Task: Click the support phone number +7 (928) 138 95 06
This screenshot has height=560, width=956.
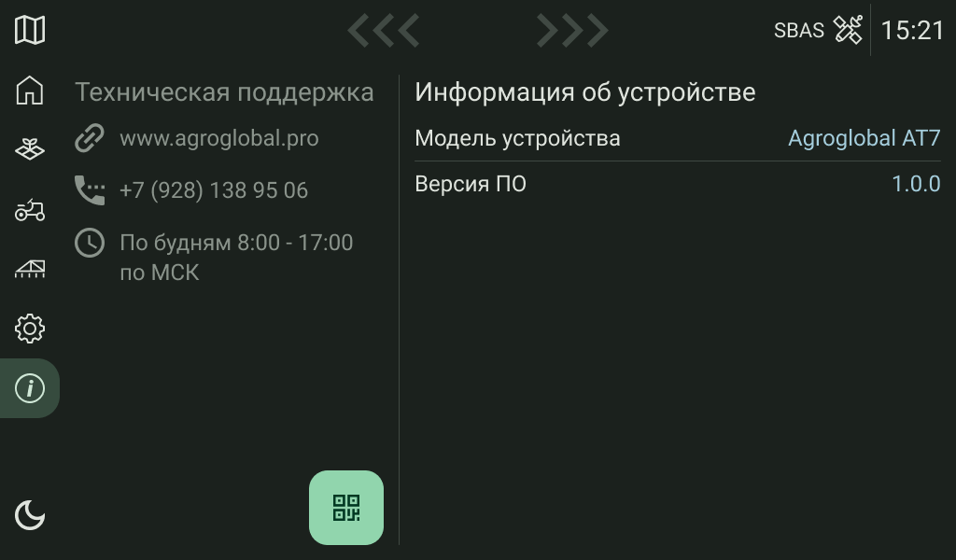Action: tap(212, 189)
